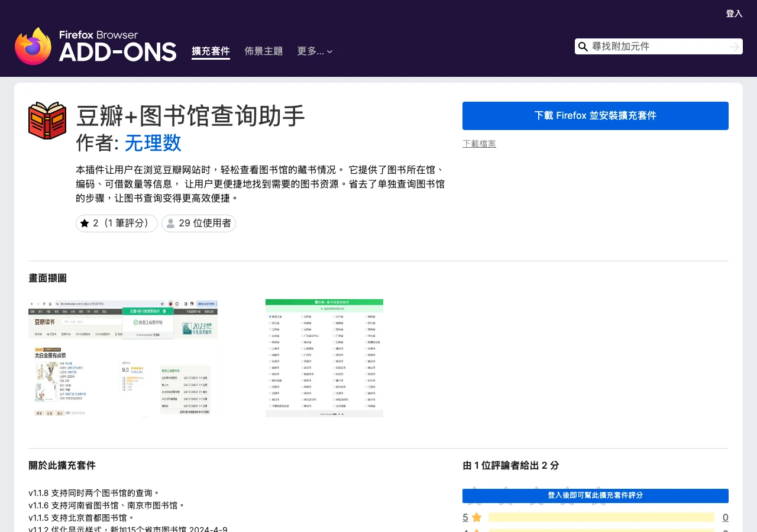The height and width of the screenshot is (532, 757).
Task: Click the 2（1 筆評分）rating badge
Action: tap(117, 223)
